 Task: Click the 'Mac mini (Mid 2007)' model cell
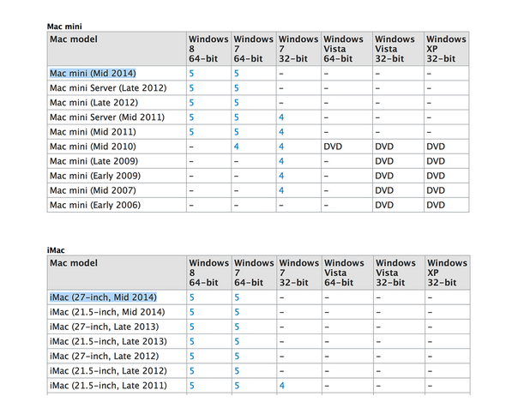coord(117,190)
